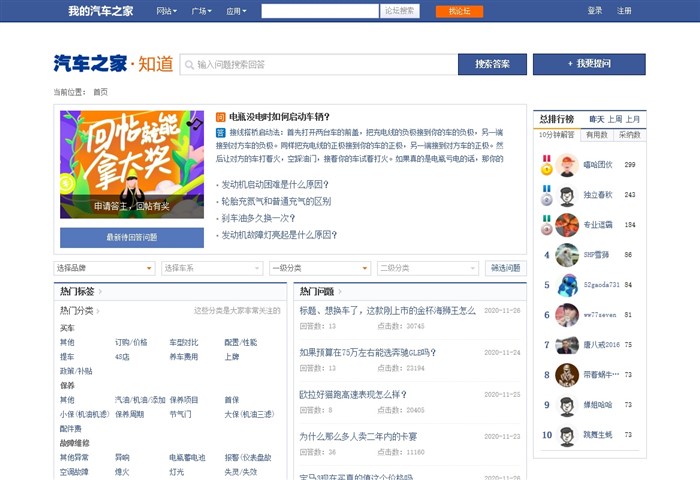Switch to 昨天 ranking tab

[x=596, y=119]
